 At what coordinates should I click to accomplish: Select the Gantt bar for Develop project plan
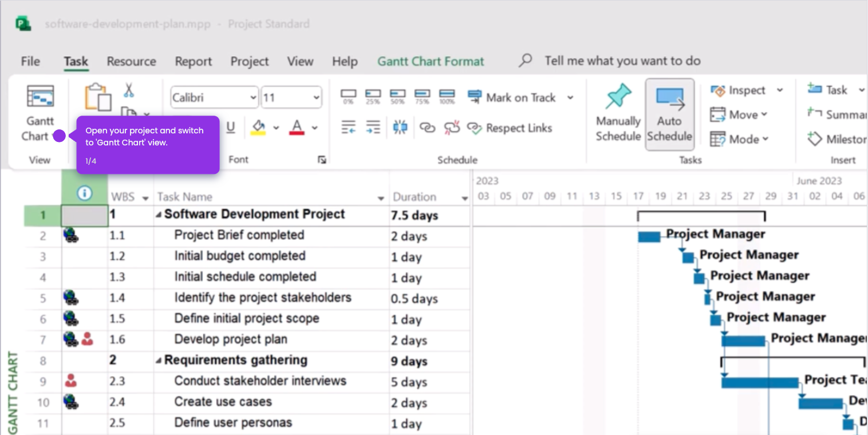[x=743, y=341]
